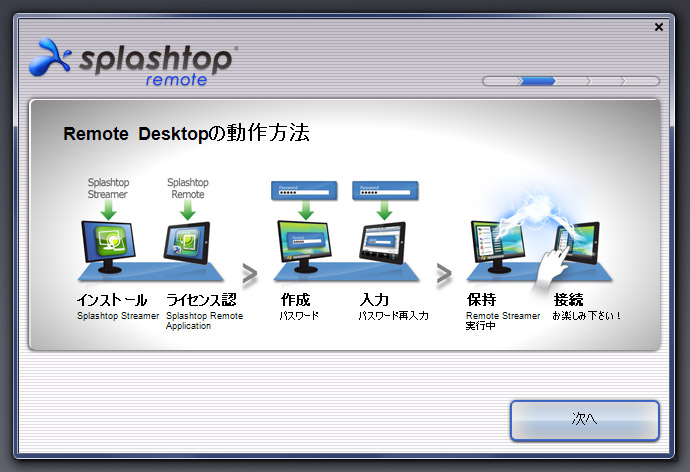Click the Splashtop logo
The image size is (690, 472).
point(132,62)
